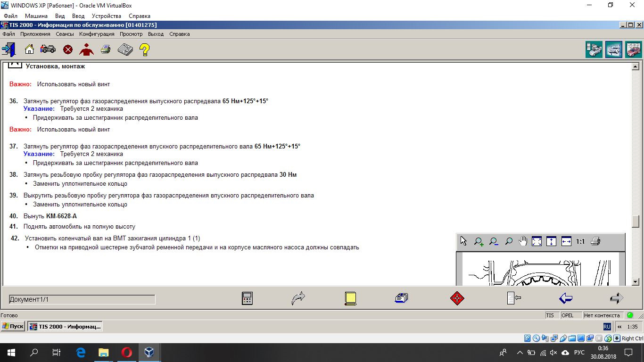Print document using main toolbar printer

(x=106, y=49)
